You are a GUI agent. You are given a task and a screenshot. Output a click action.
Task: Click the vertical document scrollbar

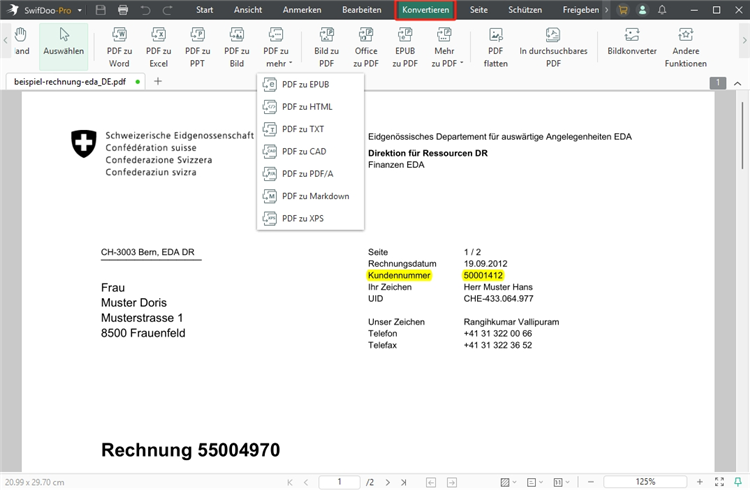(742, 135)
